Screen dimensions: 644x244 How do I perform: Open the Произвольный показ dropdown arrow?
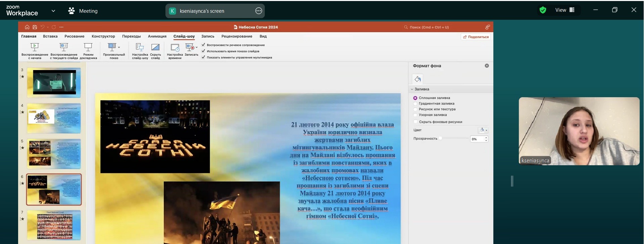(119, 47)
